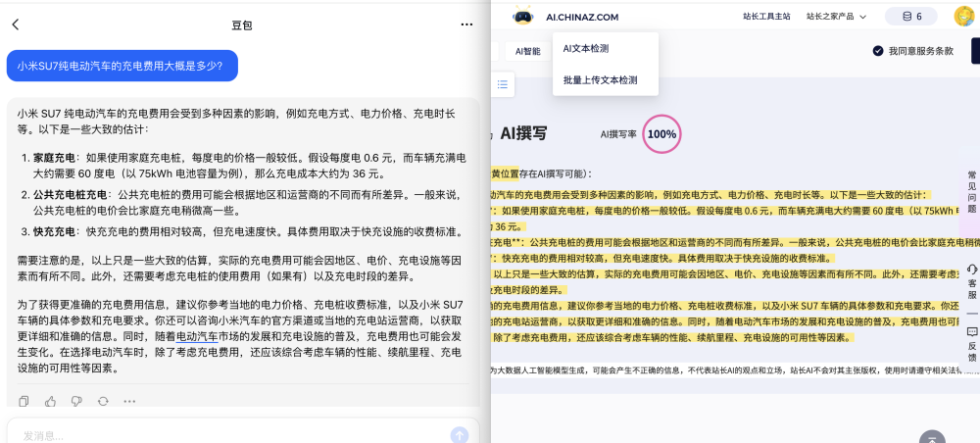This screenshot has width=980, height=443.
Task: Click the 100% AI撰写率 progress circle
Action: point(661,133)
